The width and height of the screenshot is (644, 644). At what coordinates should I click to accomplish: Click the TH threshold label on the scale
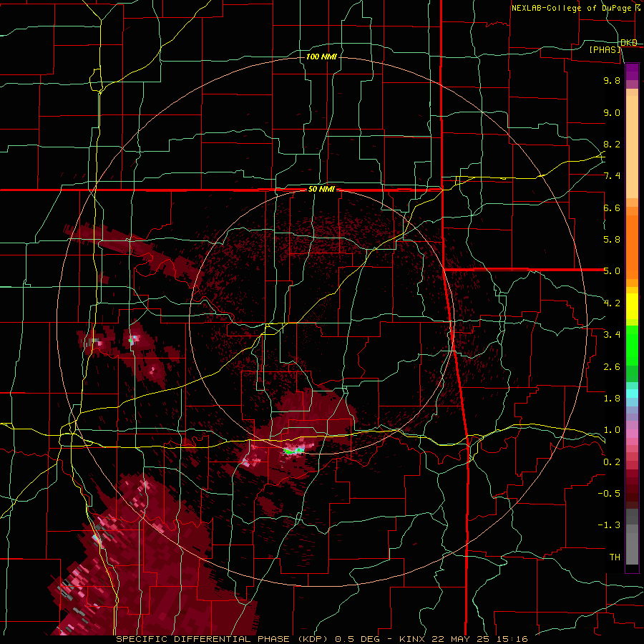point(615,557)
